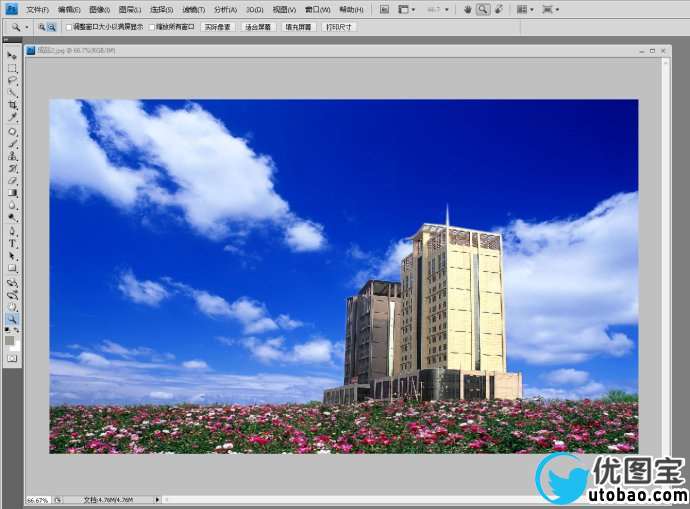This screenshot has height=509, width=690.
Task: Select the Gradient tool
Action: click(12, 193)
